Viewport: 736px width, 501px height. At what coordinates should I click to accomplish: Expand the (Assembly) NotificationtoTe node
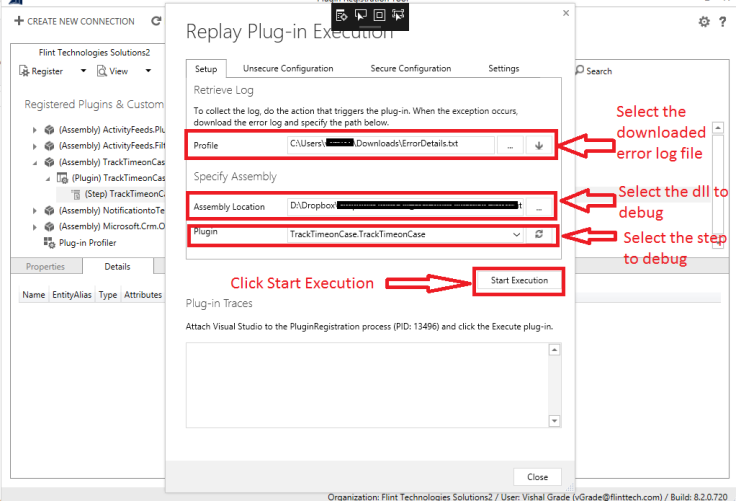35,211
